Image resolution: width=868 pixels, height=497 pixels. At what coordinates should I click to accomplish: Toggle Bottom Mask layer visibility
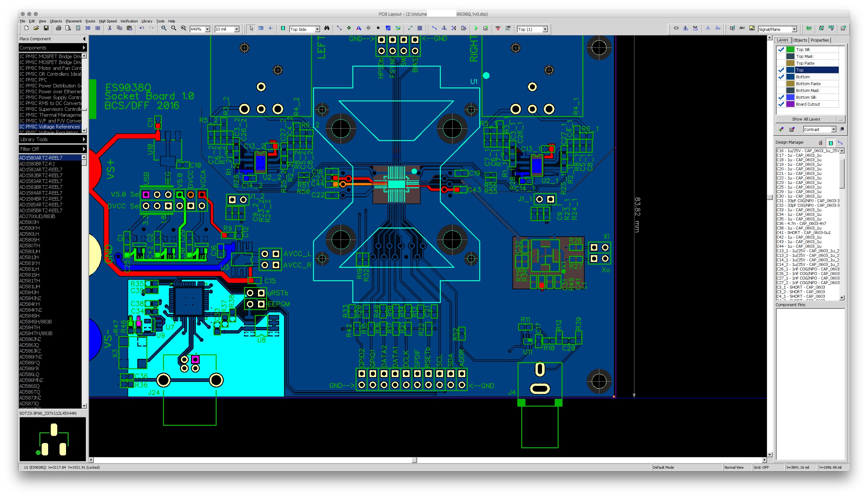781,90
